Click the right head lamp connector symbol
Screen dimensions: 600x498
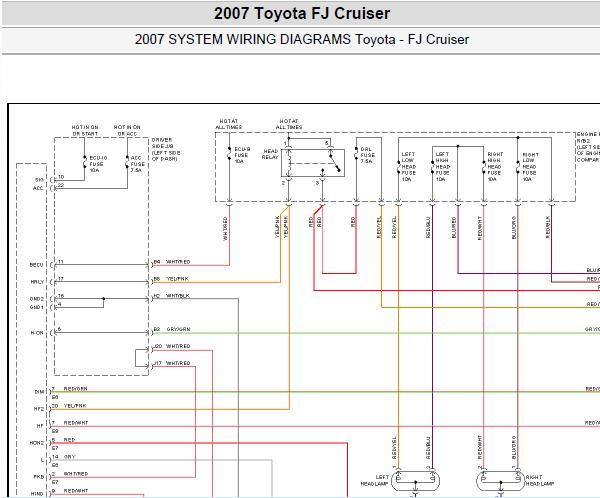[501, 480]
